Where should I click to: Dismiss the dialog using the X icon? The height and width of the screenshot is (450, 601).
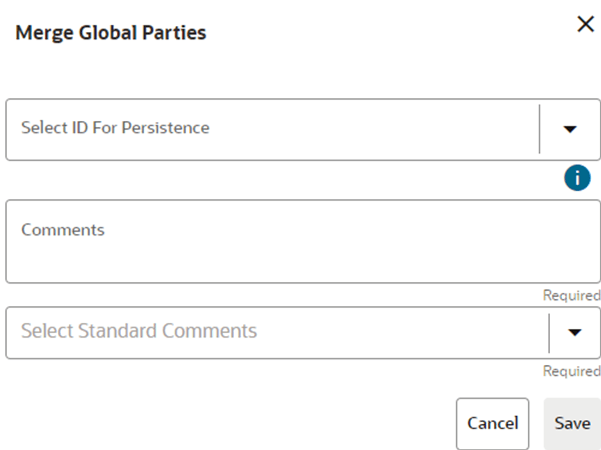586,25
